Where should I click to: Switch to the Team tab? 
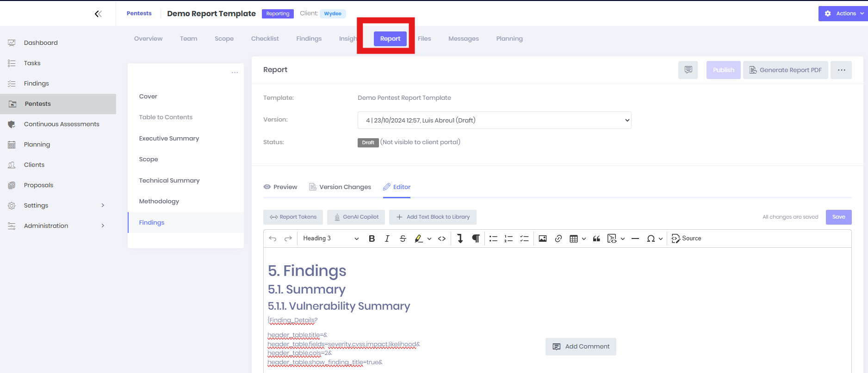coord(188,38)
